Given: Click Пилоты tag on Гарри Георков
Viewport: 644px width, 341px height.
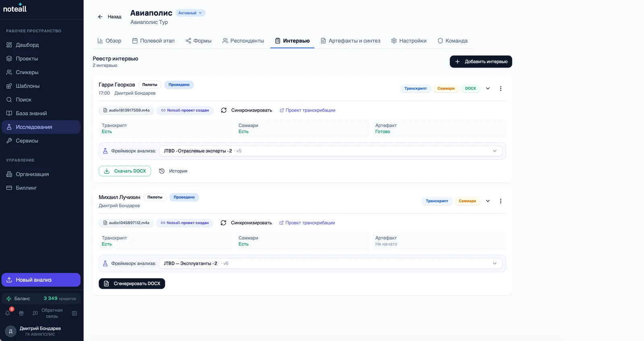Looking at the screenshot, I should point(150,85).
